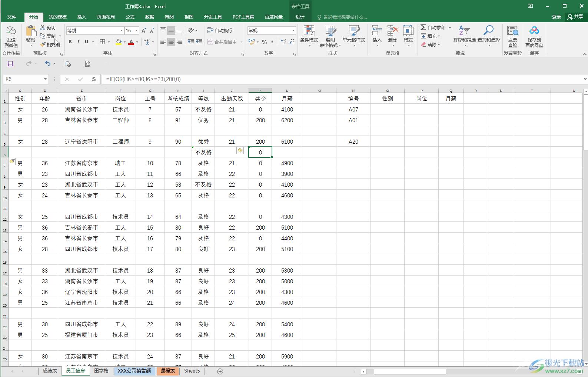
Task: Click the horizontal scrollbar thumb
Action: click(409, 371)
